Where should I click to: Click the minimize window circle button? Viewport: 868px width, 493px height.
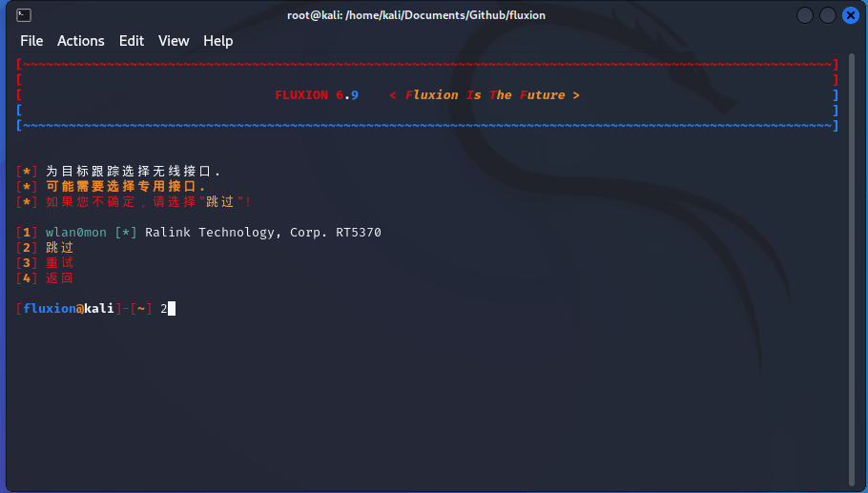pyautogui.click(x=805, y=15)
